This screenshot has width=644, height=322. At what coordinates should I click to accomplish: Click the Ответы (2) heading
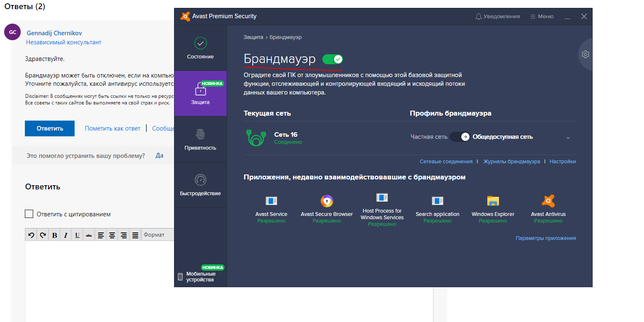point(25,7)
